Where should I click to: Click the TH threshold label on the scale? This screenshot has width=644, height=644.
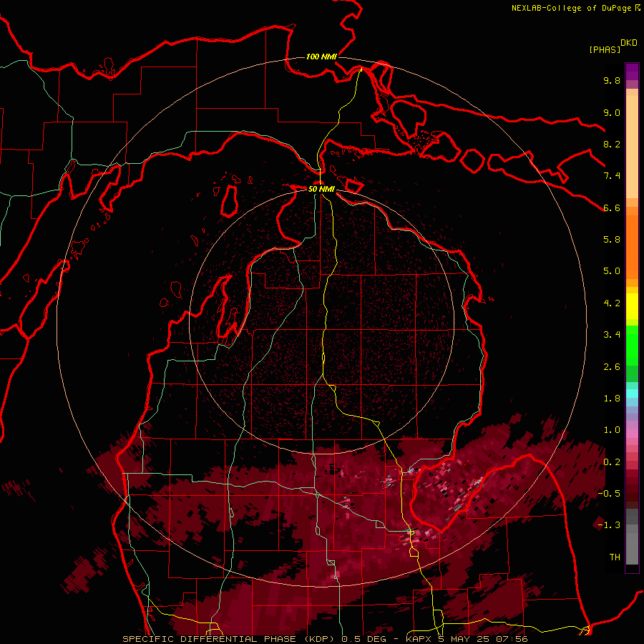[615, 557]
